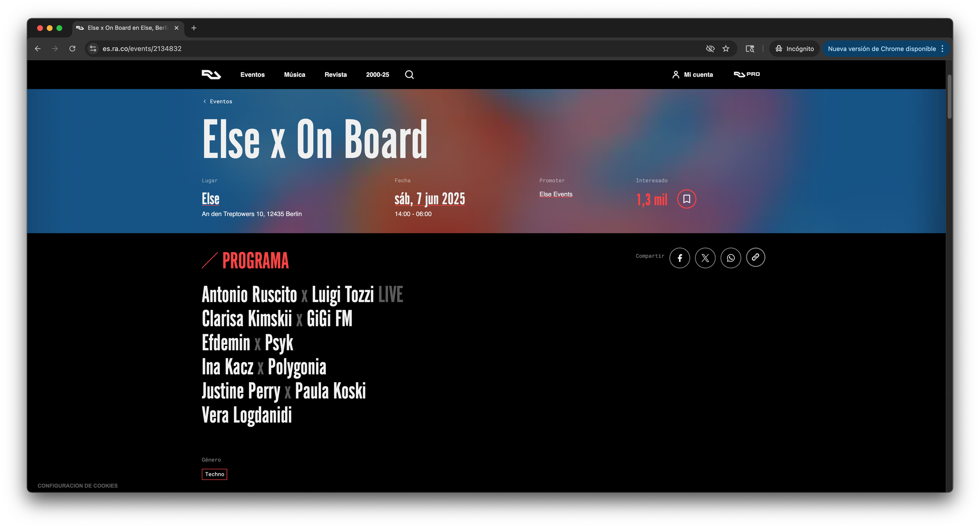Click the Techno genre tag
This screenshot has height=528, width=980.
pos(214,474)
